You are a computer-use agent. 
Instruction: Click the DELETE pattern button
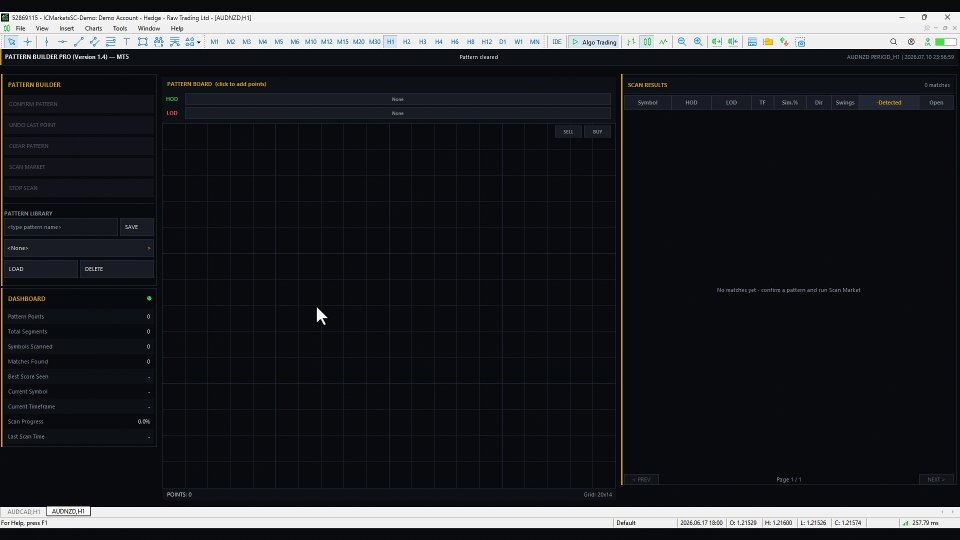(x=117, y=269)
